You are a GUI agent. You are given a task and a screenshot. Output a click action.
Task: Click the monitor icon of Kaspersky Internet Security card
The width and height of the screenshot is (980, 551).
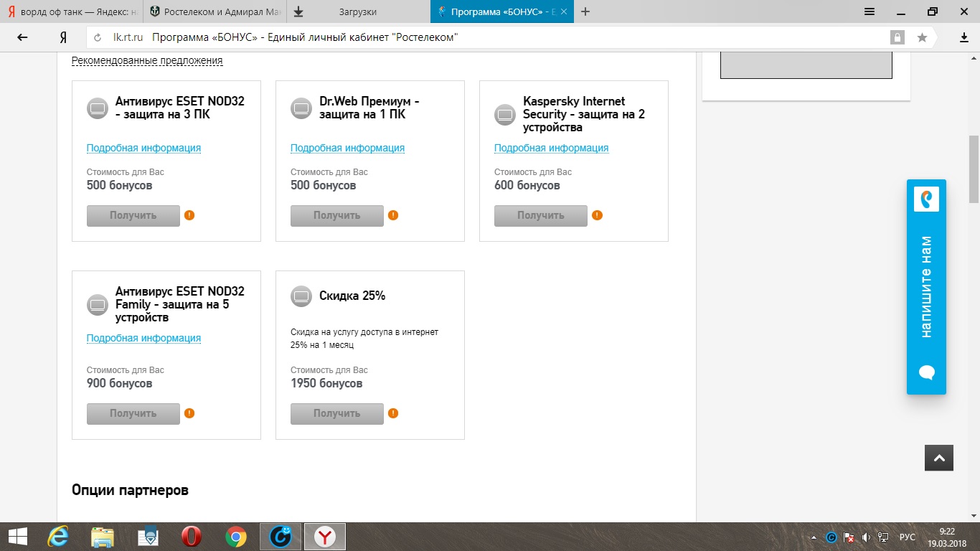coord(505,115)
